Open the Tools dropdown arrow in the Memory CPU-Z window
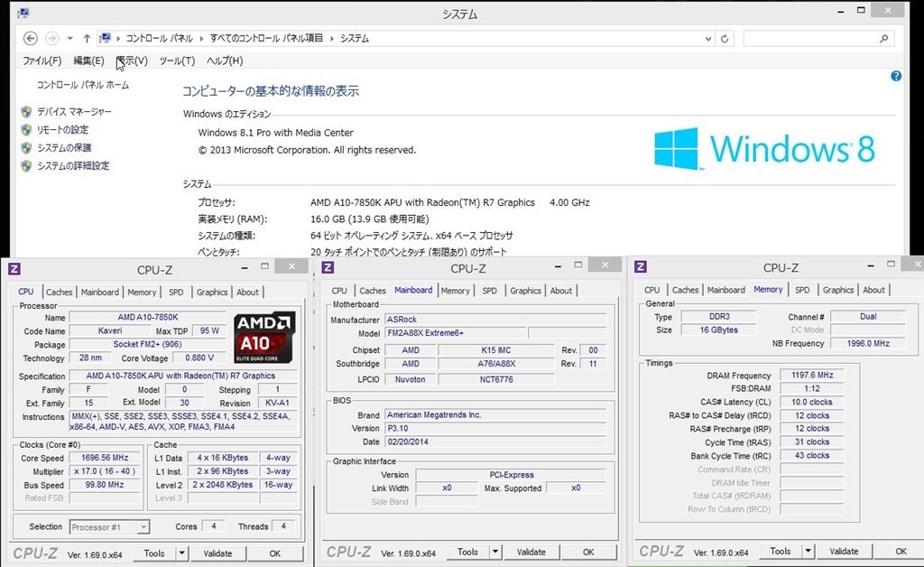Image resolution: width=924 pixels, height=567 pixels. (x=808, y=551)
